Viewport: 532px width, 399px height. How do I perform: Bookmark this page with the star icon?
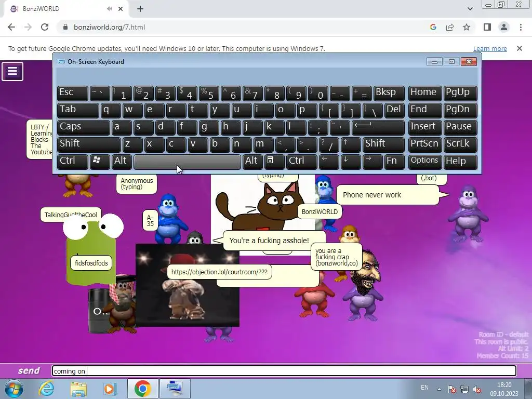[467, 27]
